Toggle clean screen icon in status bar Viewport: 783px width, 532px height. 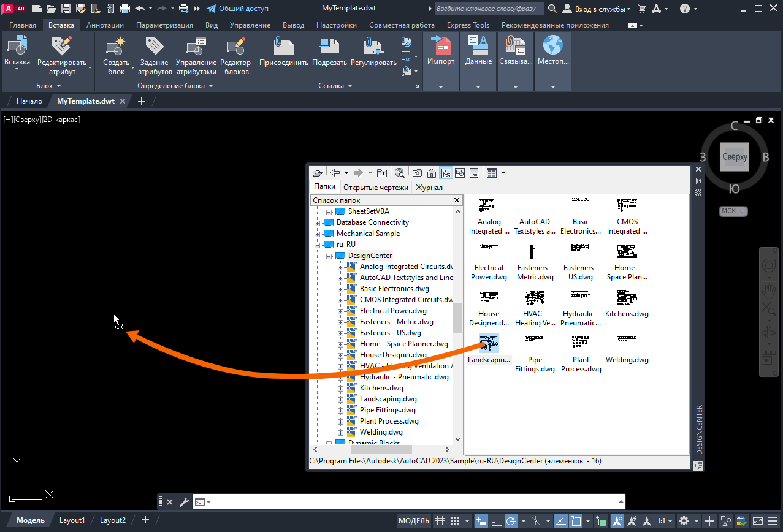tap(759, 520)
